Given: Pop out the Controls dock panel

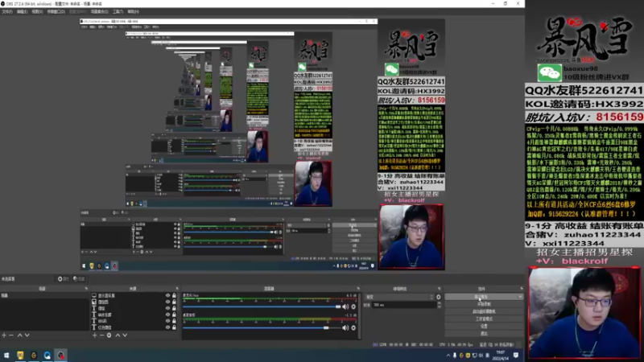Looking at the screenshot, I should (x=521, y=289).
